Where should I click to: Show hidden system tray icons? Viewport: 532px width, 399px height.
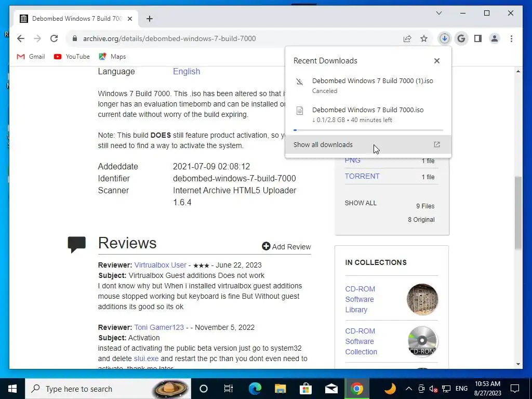coord(409,389)
